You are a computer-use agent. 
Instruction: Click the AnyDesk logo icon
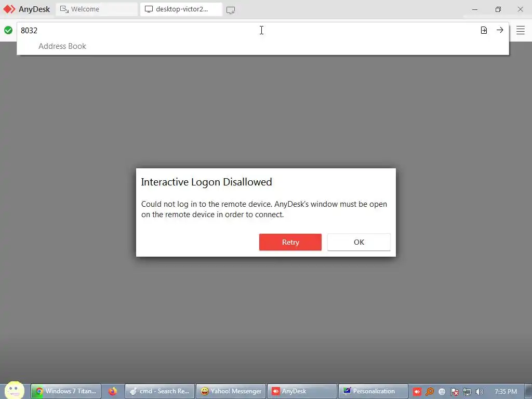[9, 9]
